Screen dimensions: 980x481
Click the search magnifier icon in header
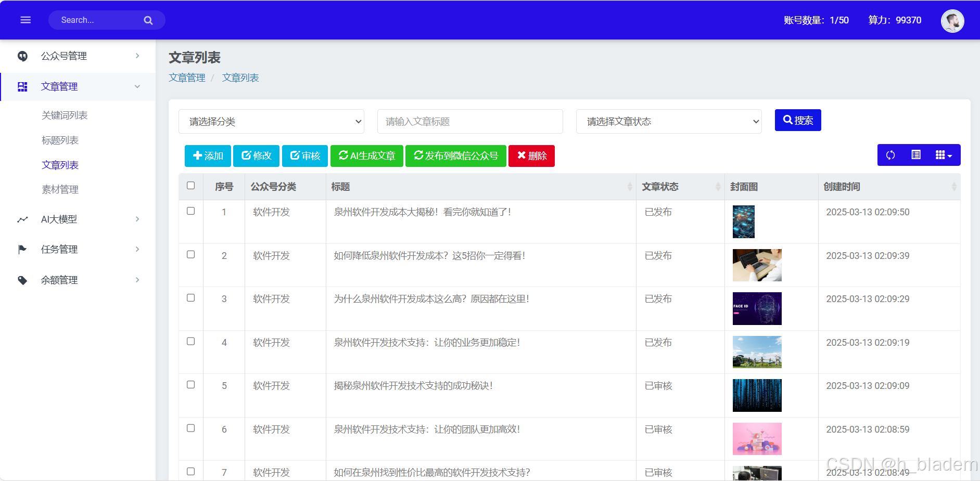[x=148, y=20]
